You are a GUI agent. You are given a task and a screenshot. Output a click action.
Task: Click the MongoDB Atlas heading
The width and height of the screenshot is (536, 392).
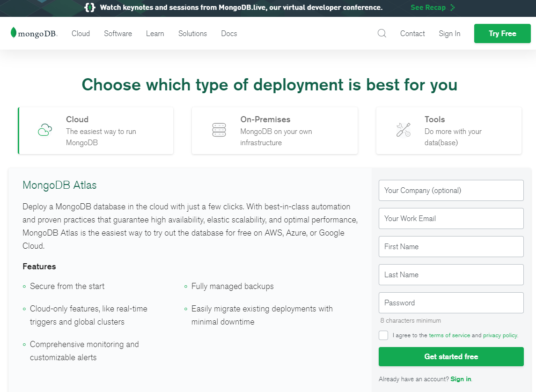59,185
